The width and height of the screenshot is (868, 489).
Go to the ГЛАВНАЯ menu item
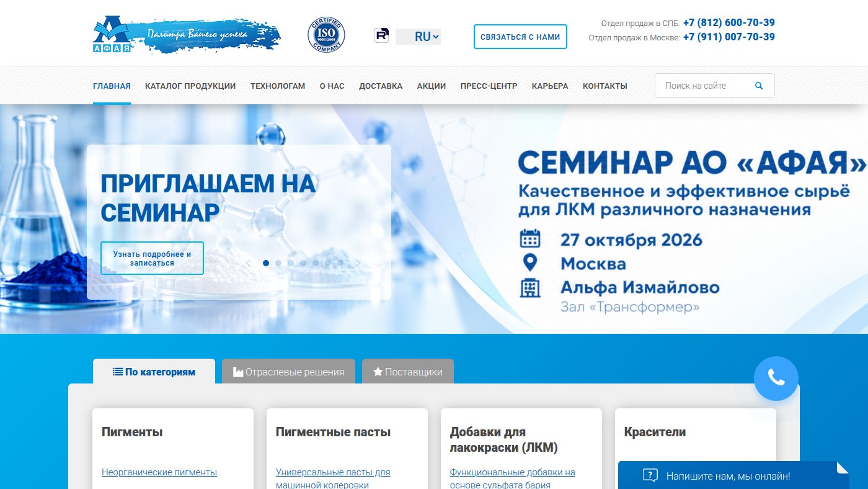coord(112,86)
